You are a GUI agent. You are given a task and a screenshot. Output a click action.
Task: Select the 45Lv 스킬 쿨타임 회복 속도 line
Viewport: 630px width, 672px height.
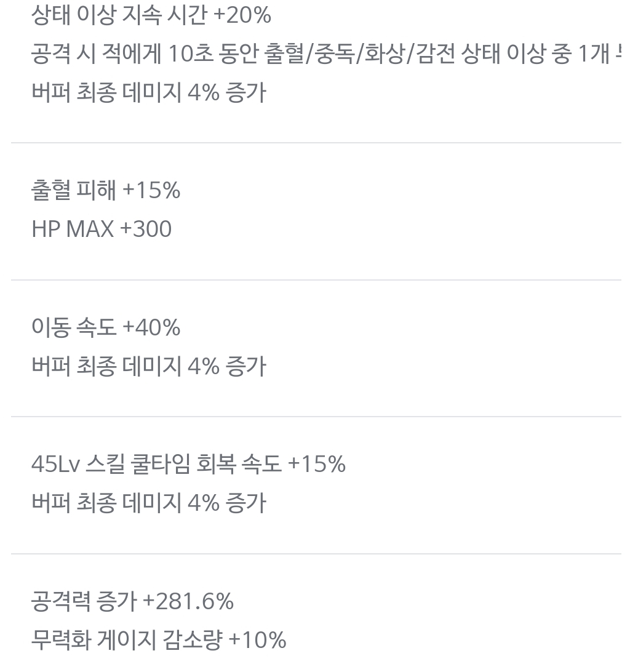pyautogui.click(x=188, y=464)
